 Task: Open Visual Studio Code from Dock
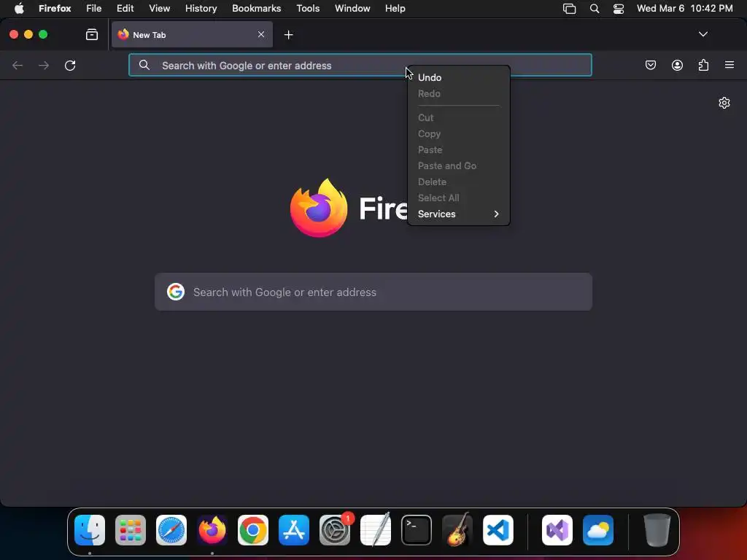point(498,530)
